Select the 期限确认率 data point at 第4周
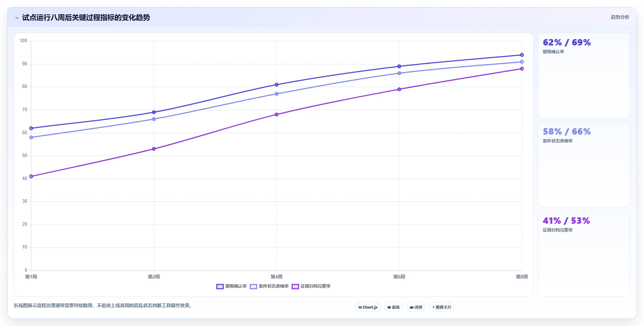 coord(276,85)
